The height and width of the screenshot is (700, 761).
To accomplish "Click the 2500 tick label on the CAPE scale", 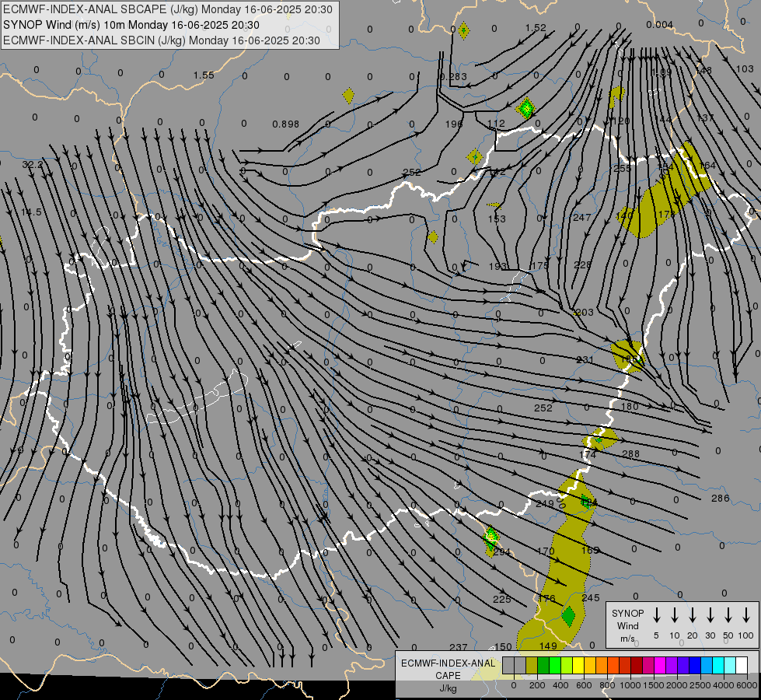I will (x=700, y=685).
